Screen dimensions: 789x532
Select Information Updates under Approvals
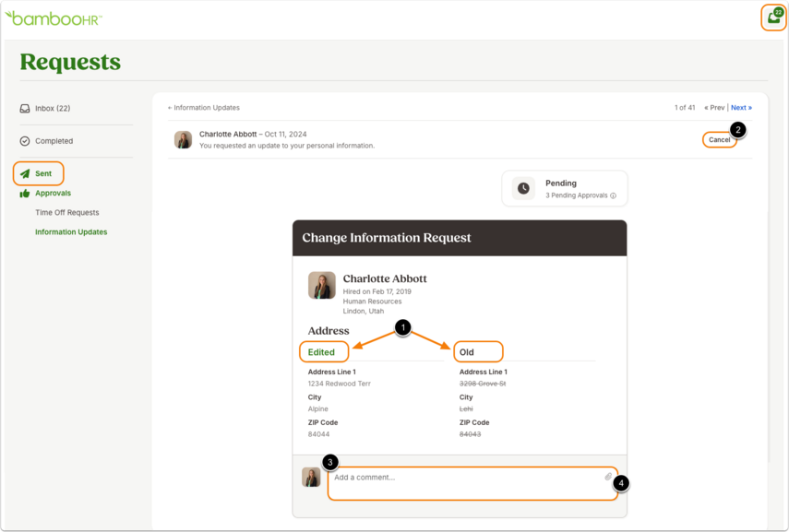[x=71, y=232]
